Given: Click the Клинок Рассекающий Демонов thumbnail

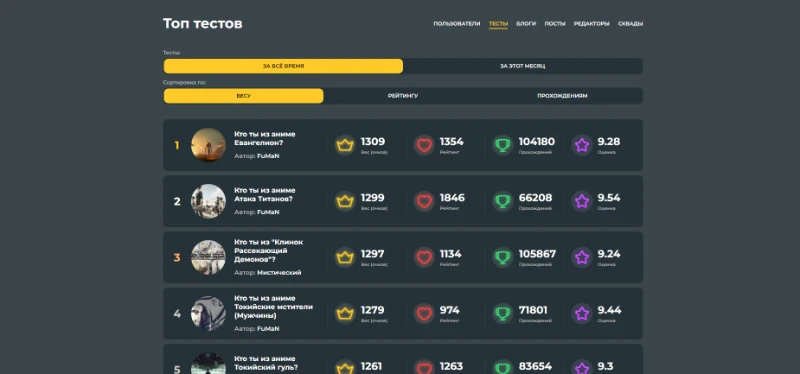Looking at the screenshot, I should point(208,257).
